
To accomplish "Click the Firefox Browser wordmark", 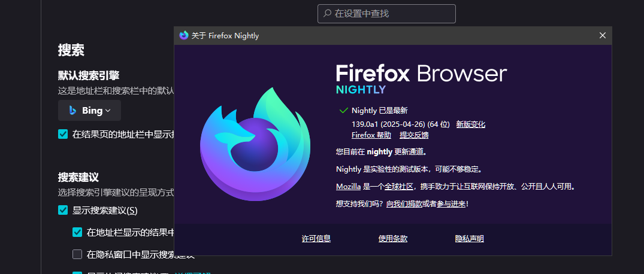I will point(421,74).
